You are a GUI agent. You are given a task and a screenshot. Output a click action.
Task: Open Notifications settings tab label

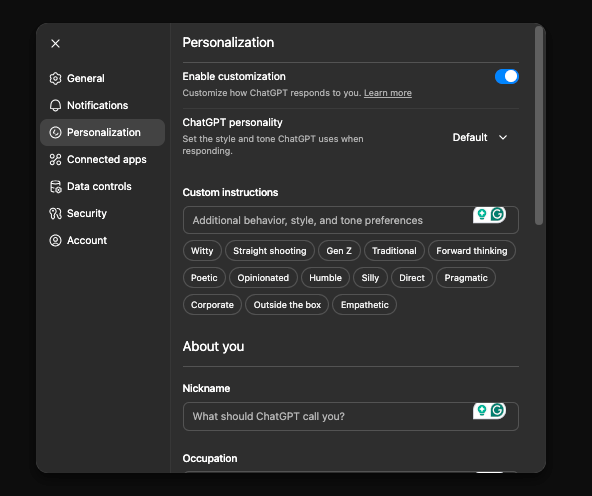(97, 105)
